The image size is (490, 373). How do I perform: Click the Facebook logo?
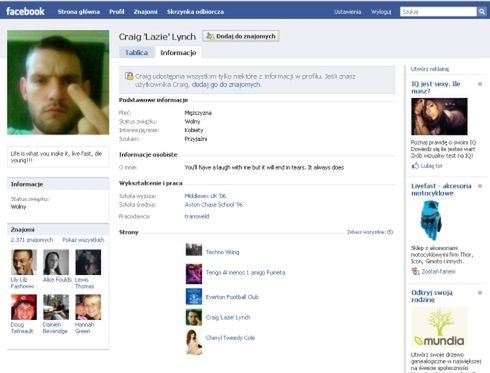[25, 11]
